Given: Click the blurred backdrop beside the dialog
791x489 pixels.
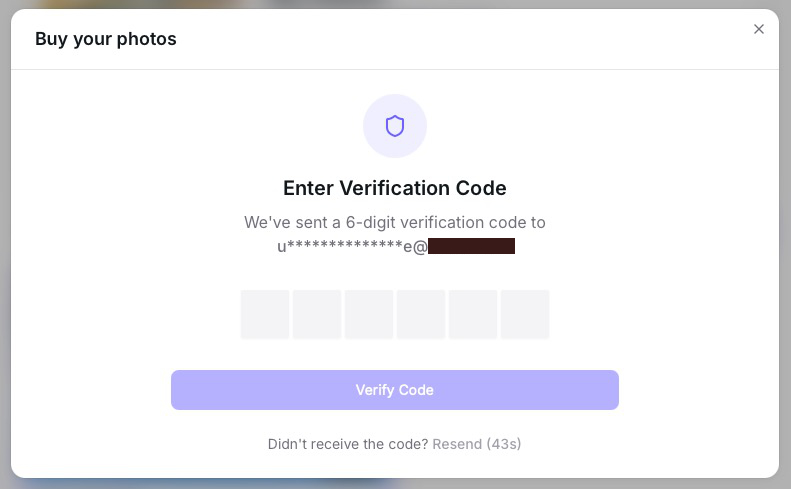Looking at the screenshot, I should click(x=785, y=250).
